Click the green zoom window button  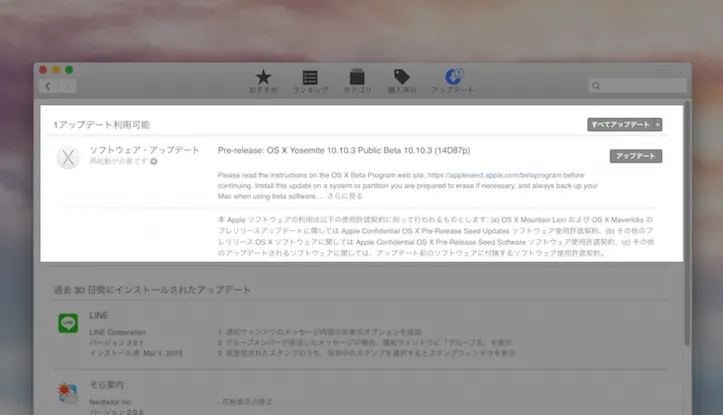click(x=69, y=70)
